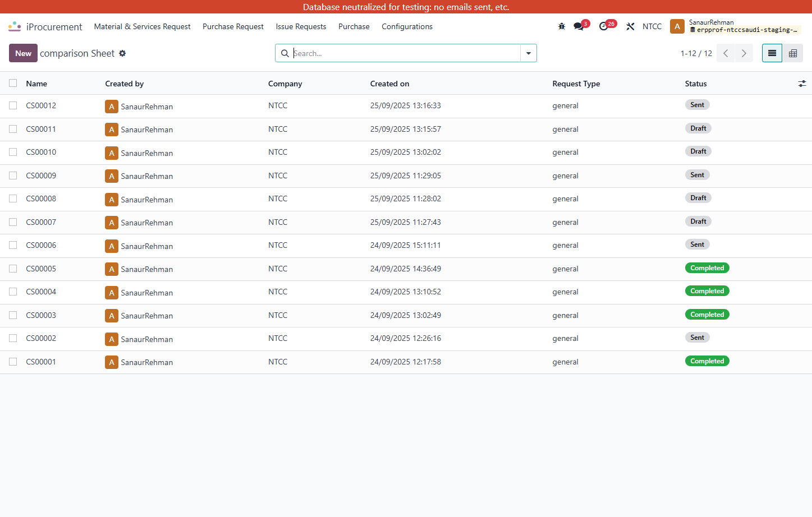Open the Purchase menu
This screenshot has height=517, width=812.
click(354, 26)
